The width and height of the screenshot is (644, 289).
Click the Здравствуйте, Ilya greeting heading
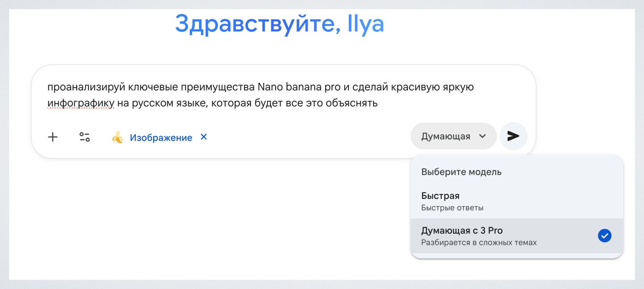pyautogui.click(x=280, y=24)
